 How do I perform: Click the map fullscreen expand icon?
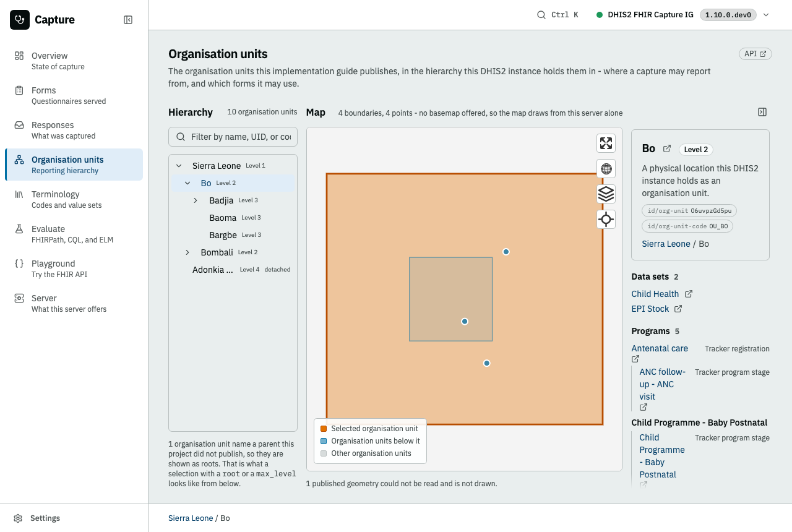coord(606,144)
